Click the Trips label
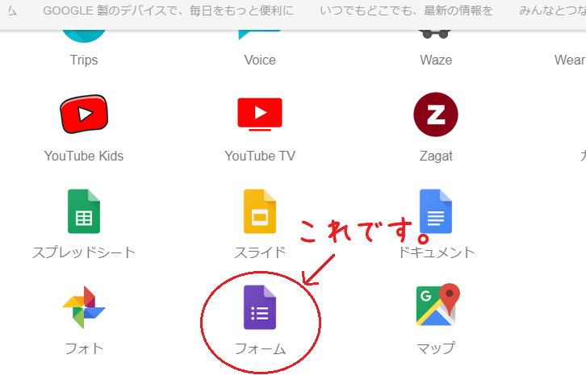The height and width of the screenshot is (392, 586). (84, 60)
